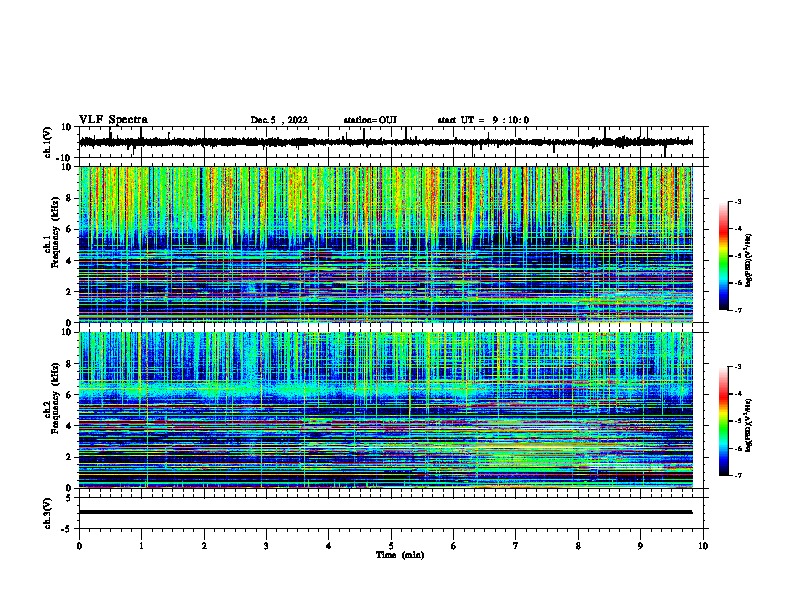Click the ch.1 voltage waveform trace
This screenshot has height=612, width=792.
386,142
